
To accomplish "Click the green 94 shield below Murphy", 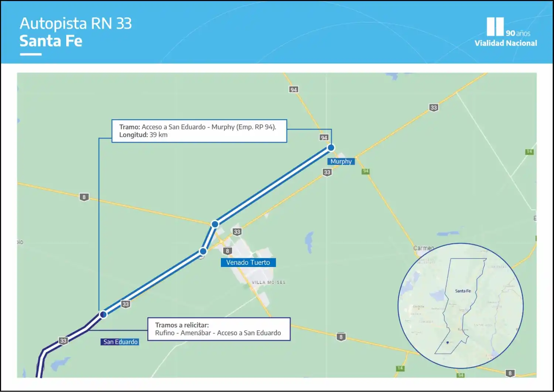I will (366, 171).
